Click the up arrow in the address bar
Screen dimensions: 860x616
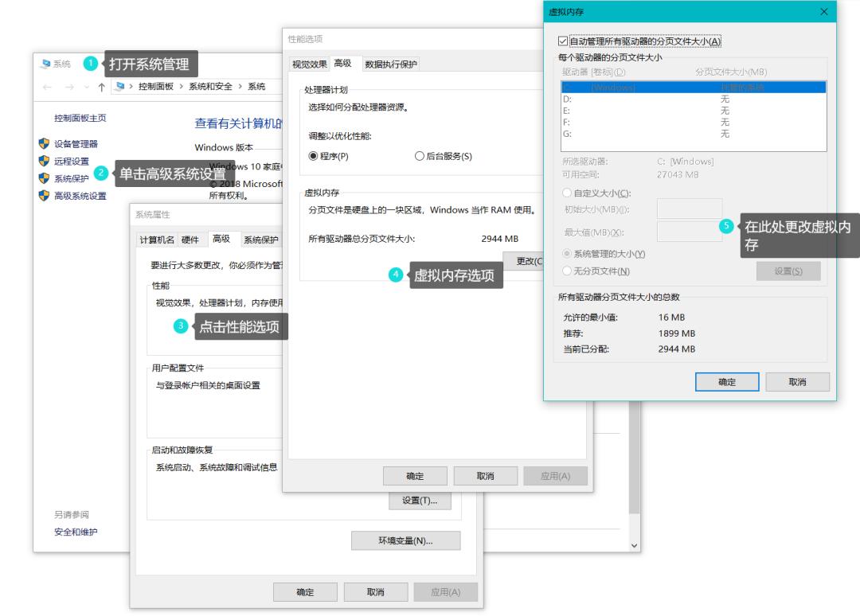(x=102, y=85)
